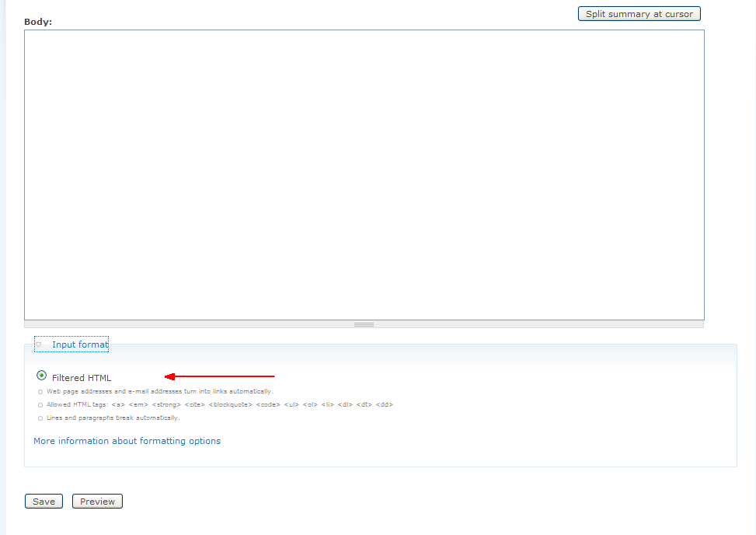The height and width of the screenshot is (535, 756).
Task: Open "More information about formatting options"
Action: tap(127, 441)
